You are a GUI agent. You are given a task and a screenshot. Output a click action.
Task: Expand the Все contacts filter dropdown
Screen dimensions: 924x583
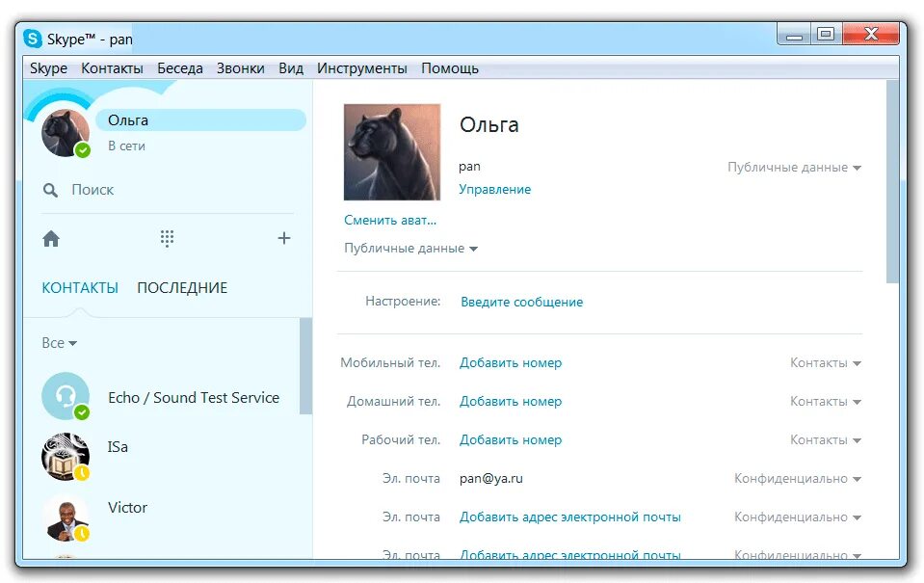pos(59,343)
